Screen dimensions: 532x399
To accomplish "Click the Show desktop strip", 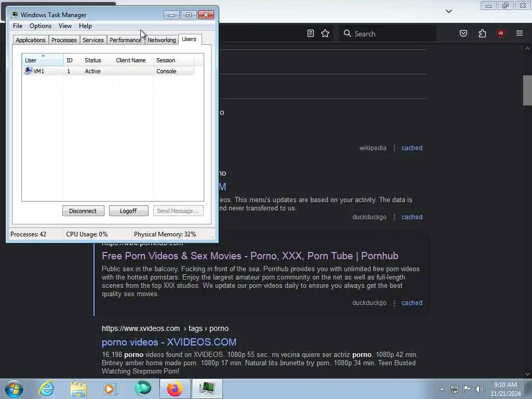I will tap(528, 389).
